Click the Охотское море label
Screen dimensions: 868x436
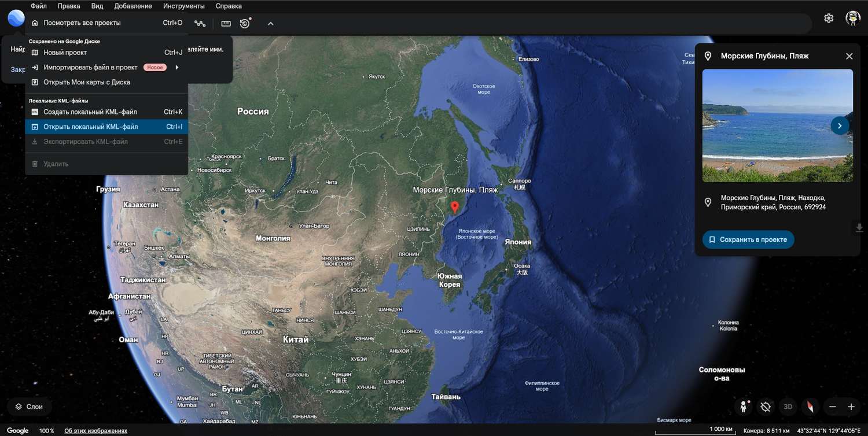pos(484,89)
